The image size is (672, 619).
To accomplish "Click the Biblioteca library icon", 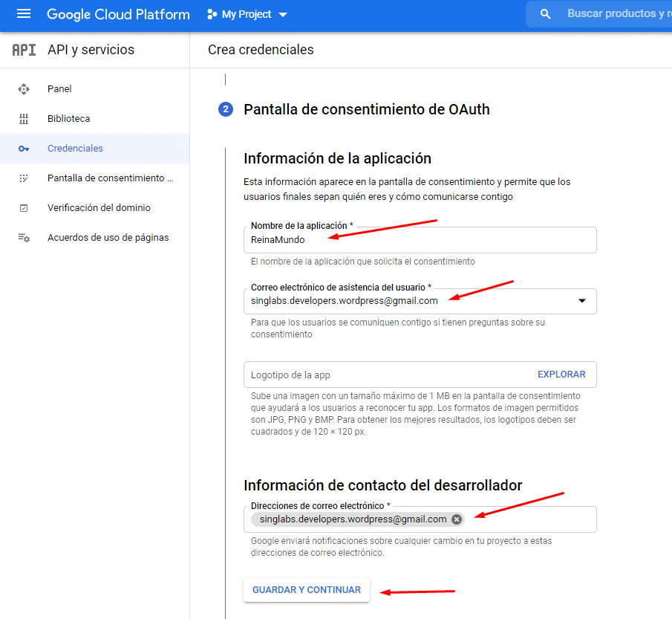I will point(24,119).
